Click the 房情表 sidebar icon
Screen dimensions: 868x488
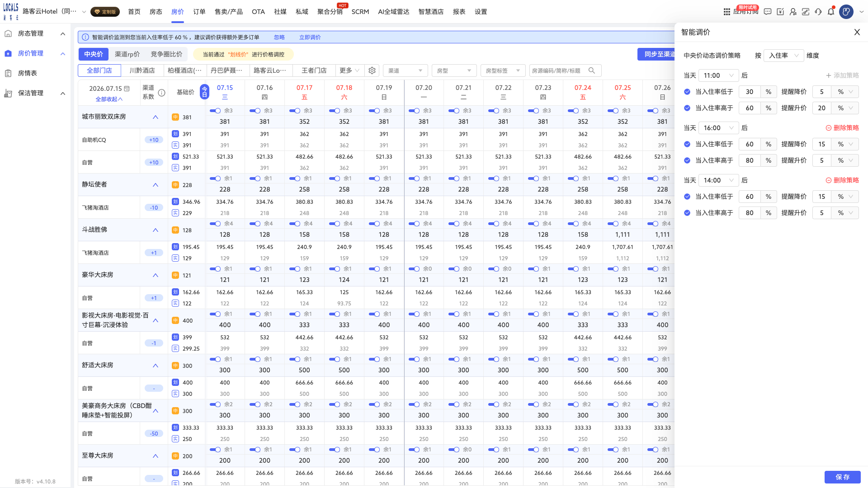[x=8, y=73]
